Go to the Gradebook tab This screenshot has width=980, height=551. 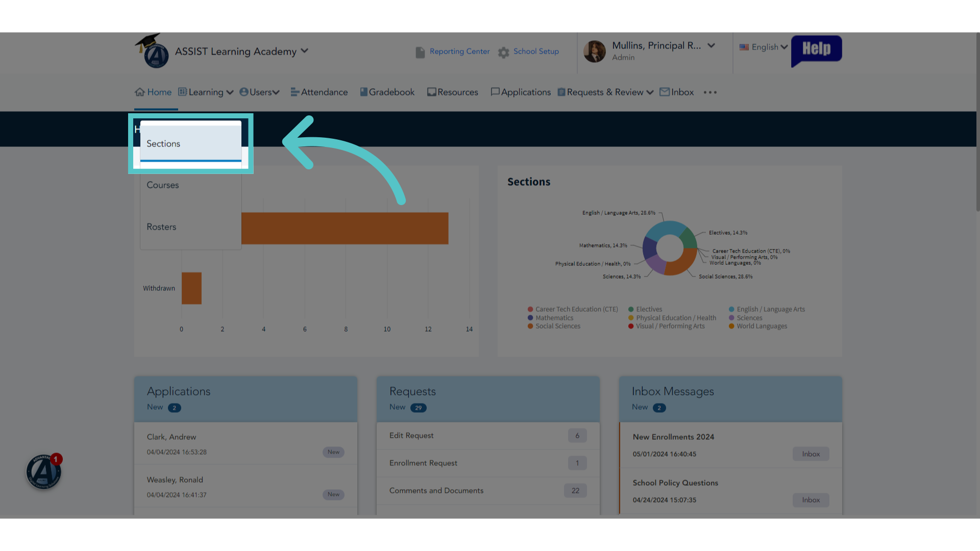pyautogui.click(x=387, y=92)
